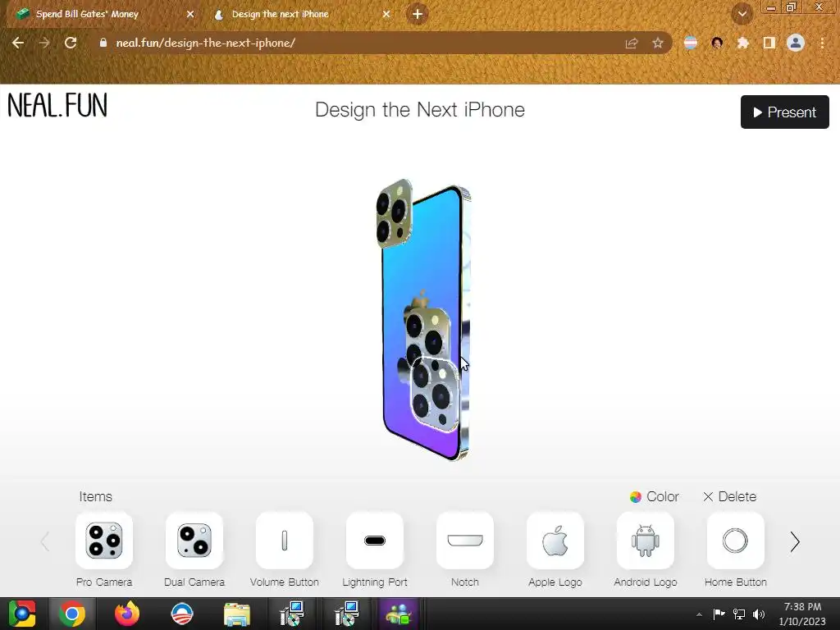This screenshot has width=840, height=630.
Task: Open the Start menu
Action: (x=21, y=614)
